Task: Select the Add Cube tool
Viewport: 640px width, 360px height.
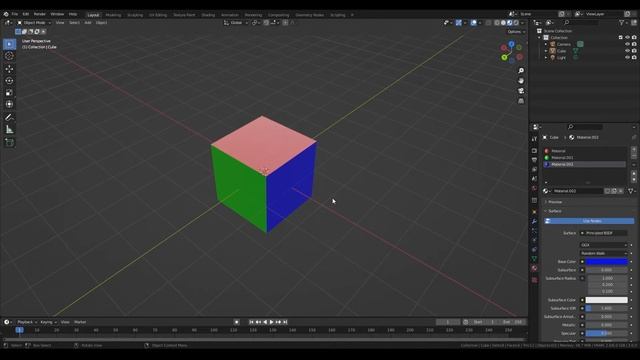Action: pyautogui.click(x=9, y=142)
